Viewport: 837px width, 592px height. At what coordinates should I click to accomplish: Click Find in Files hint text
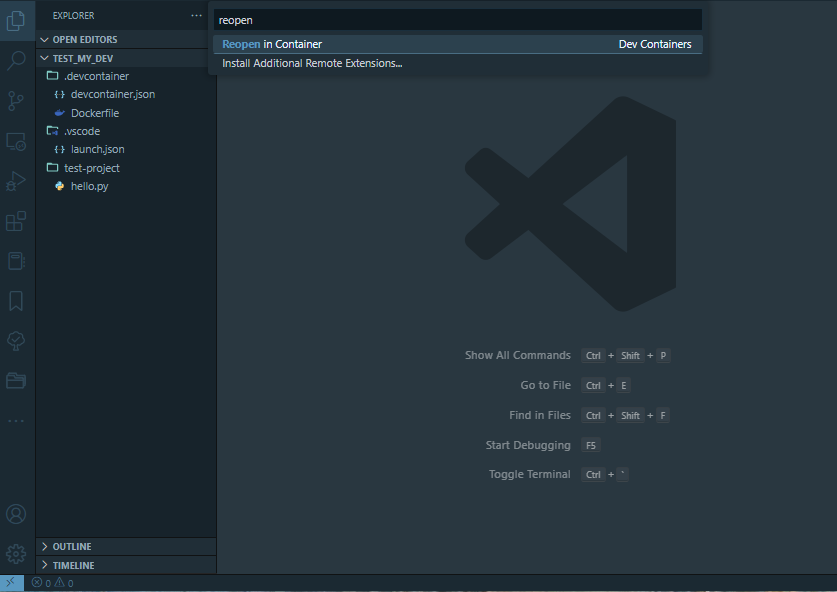tap(540, 415)
